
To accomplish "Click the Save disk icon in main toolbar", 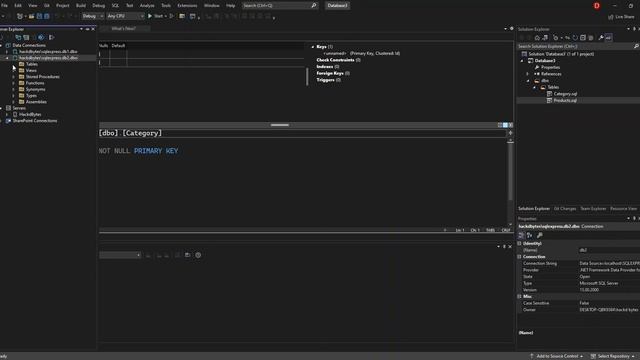I will [x=40, y=16].
